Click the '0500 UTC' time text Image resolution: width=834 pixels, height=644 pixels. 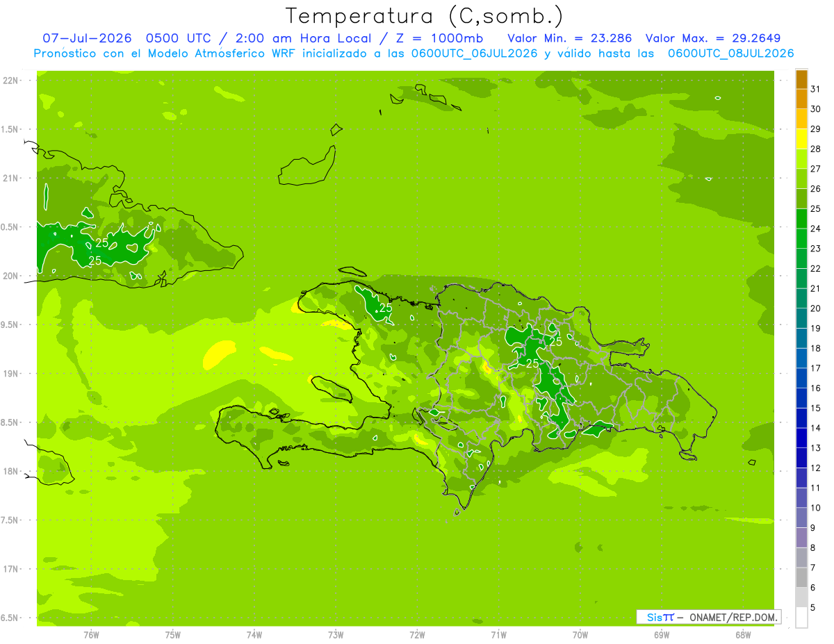178,38
